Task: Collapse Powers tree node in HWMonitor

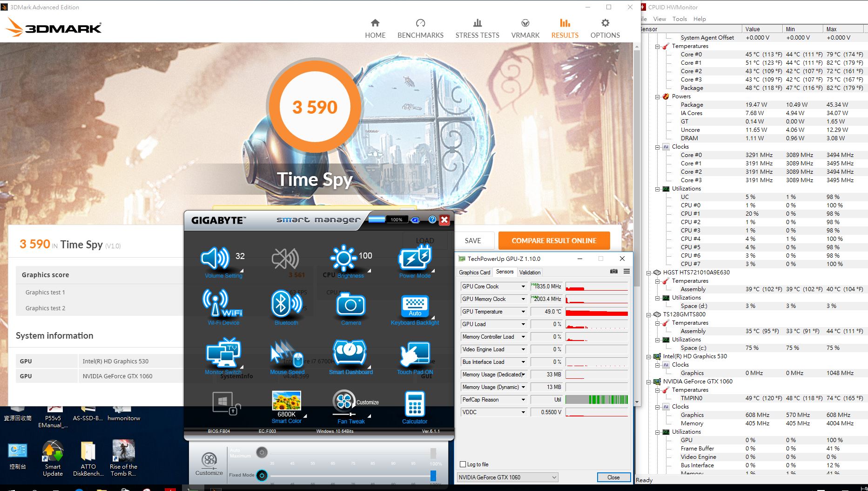Action: (658, 96)
